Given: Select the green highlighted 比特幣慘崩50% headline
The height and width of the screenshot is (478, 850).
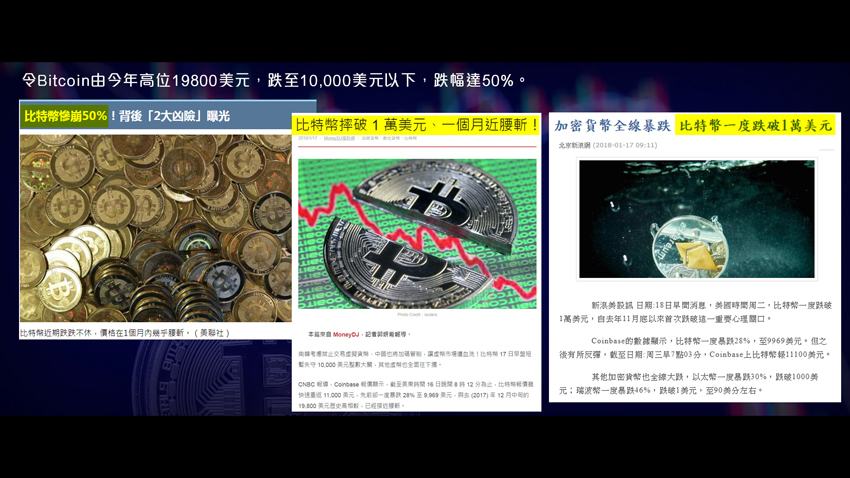Looking at the screenshot, I should coord(65,116).
